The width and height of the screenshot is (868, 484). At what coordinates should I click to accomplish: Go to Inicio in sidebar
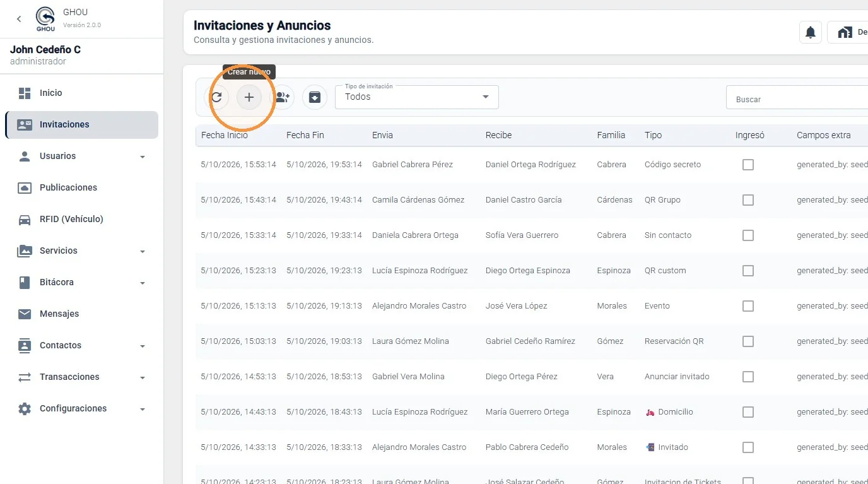81,93
